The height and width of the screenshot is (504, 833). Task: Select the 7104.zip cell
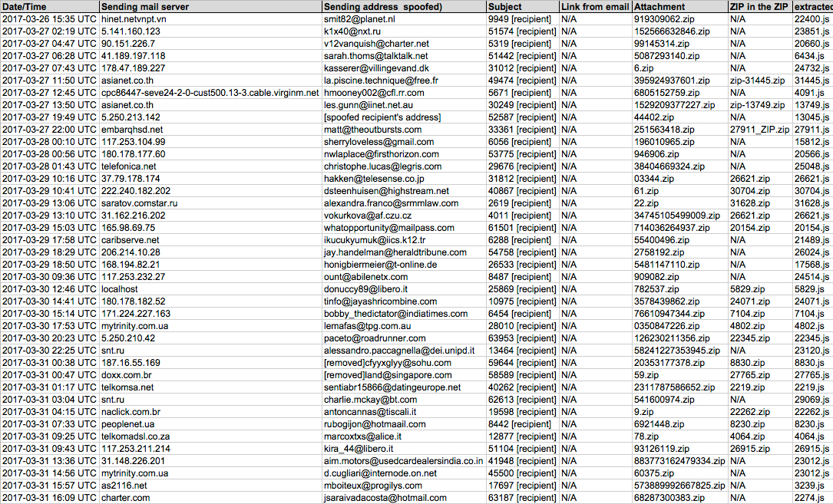(x=760, y=313)
